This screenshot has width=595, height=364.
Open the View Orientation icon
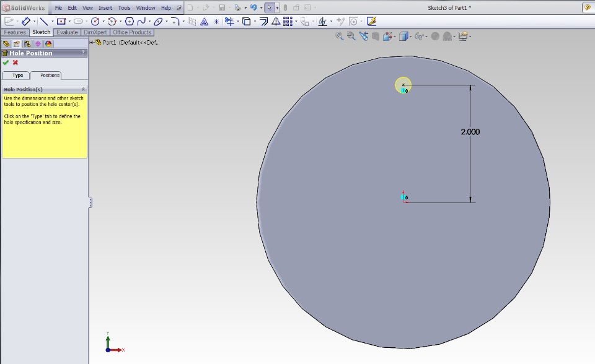(x=387, y=37)
